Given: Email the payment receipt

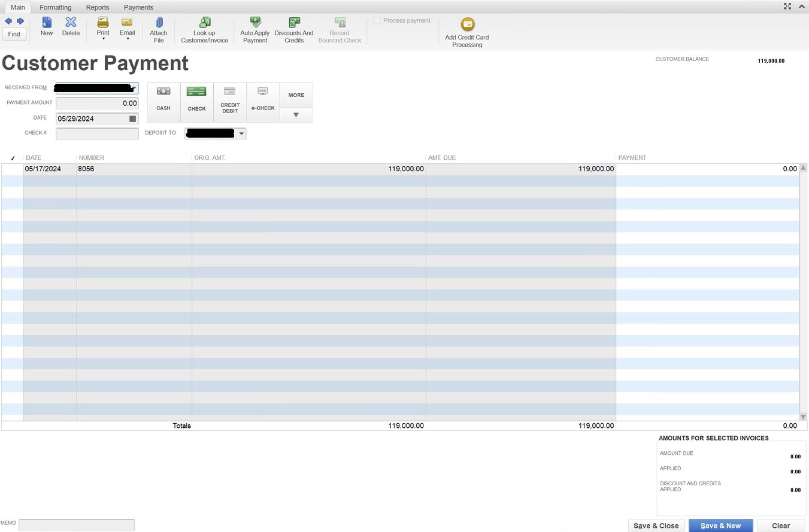Looking at the screenshot, I should point(127,26).
